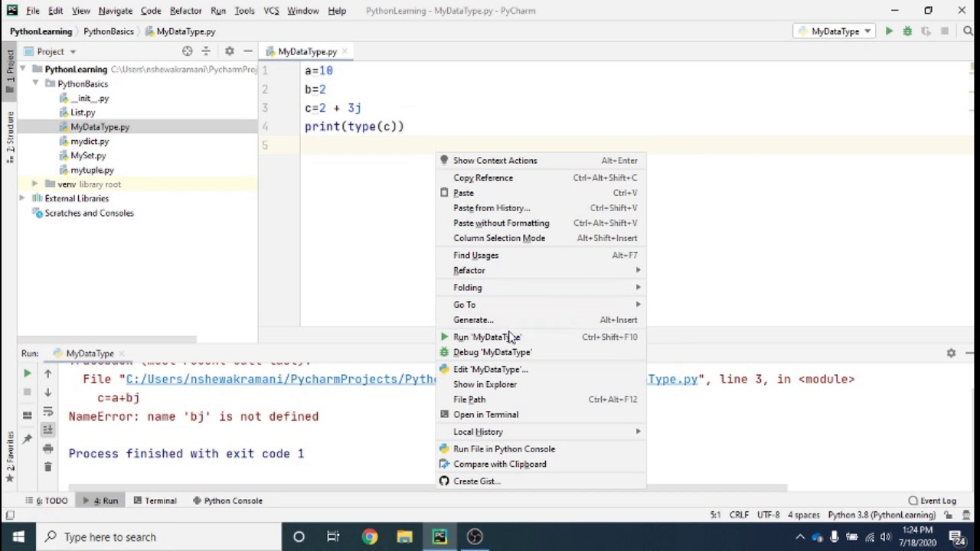Select Paste in the context menu
The height and width of the screenshot is (551, 980).
[541, 193]
